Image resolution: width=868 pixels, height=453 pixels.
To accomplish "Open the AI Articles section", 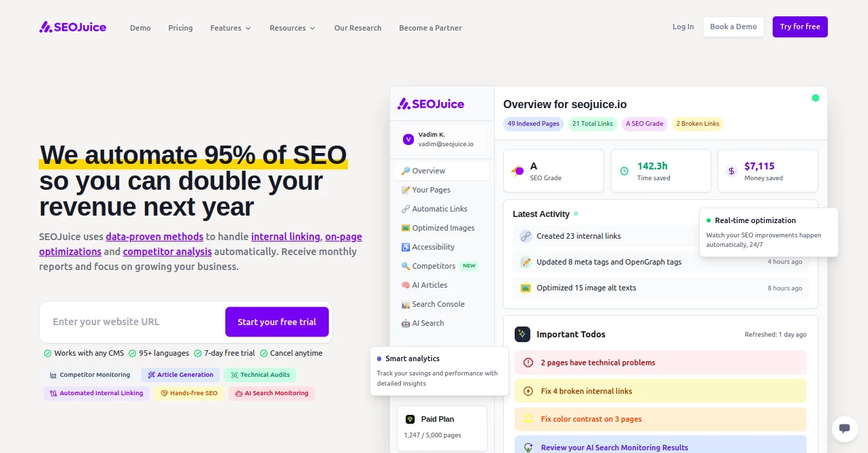I will click(x=430, y=284).
